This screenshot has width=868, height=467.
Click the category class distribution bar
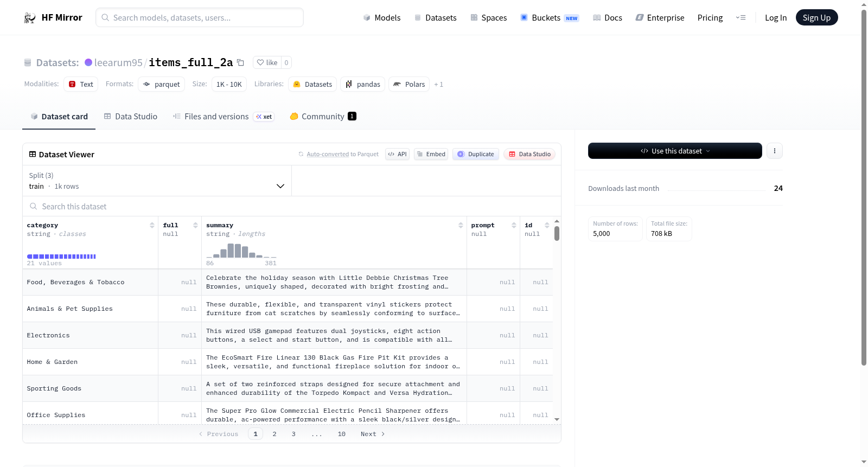[x=61, y=257]
